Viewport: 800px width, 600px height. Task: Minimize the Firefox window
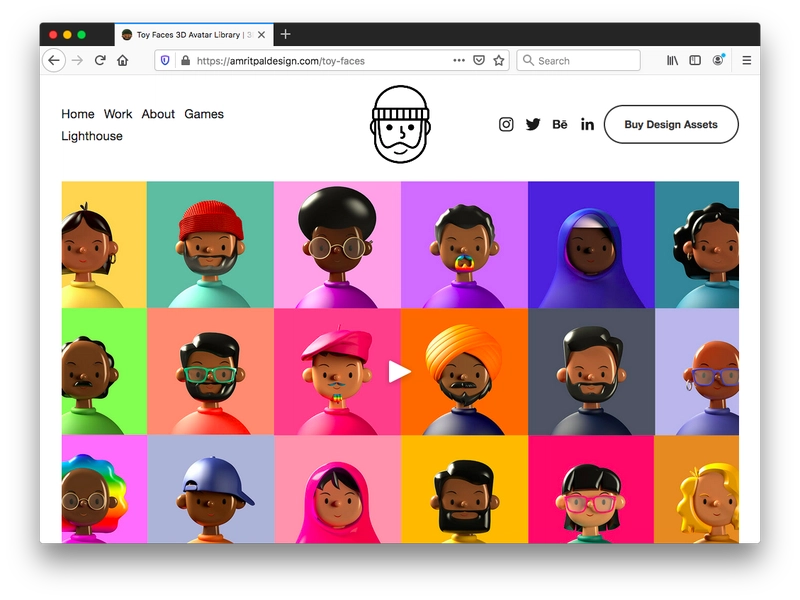(x=67, y=35)
